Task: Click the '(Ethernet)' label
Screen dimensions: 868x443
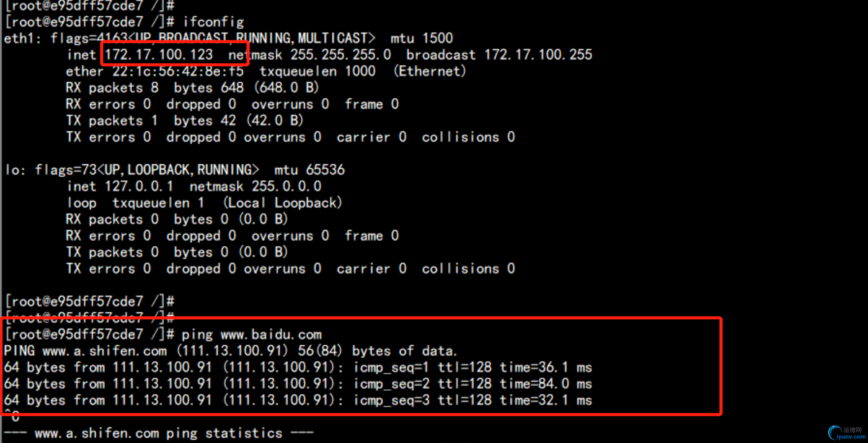Action: (430, 71)
